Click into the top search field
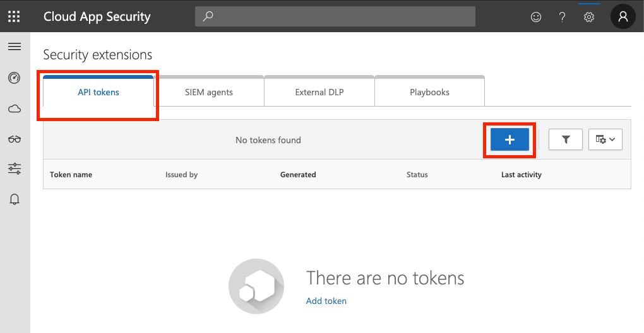 pos(335,16)
